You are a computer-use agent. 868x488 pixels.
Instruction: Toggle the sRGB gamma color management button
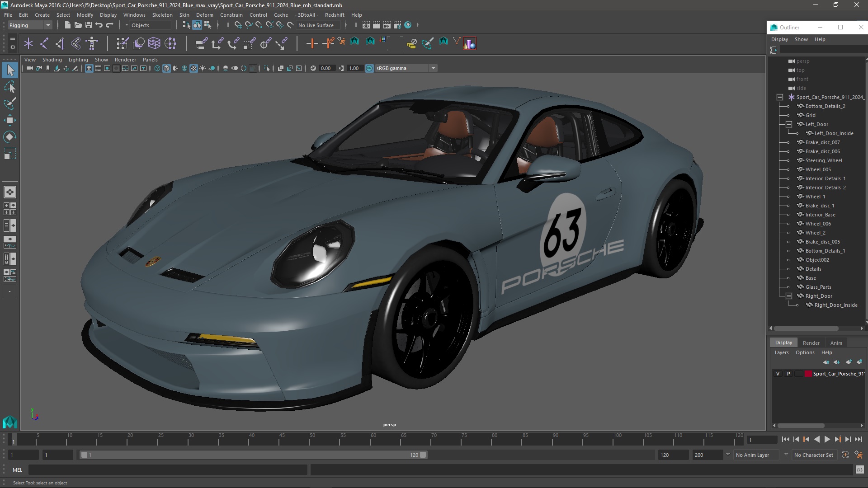point(369,68)
